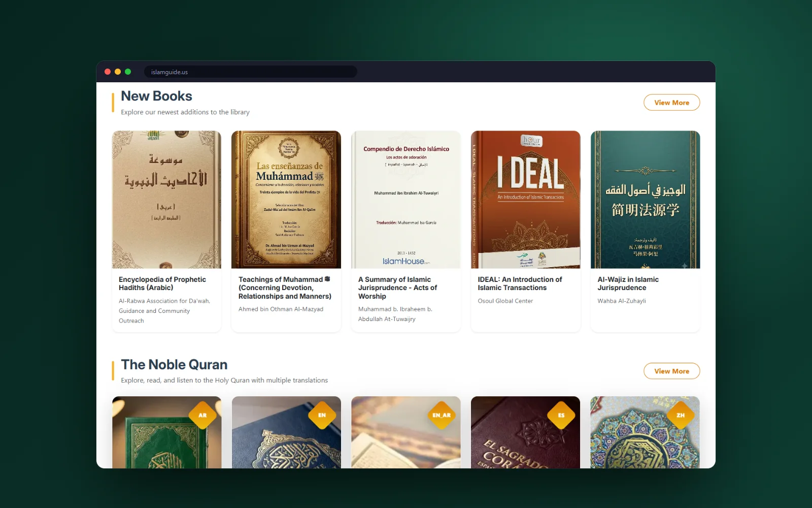Screen dimensions: 812x508
Task: Click the EN language badge on Quran card
Action: click(x=322, y=415)
